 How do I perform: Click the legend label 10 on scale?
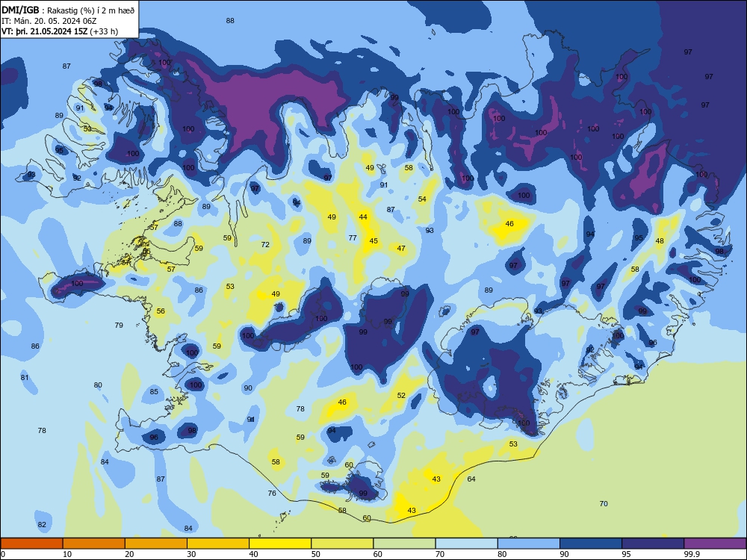click(67, 554)
